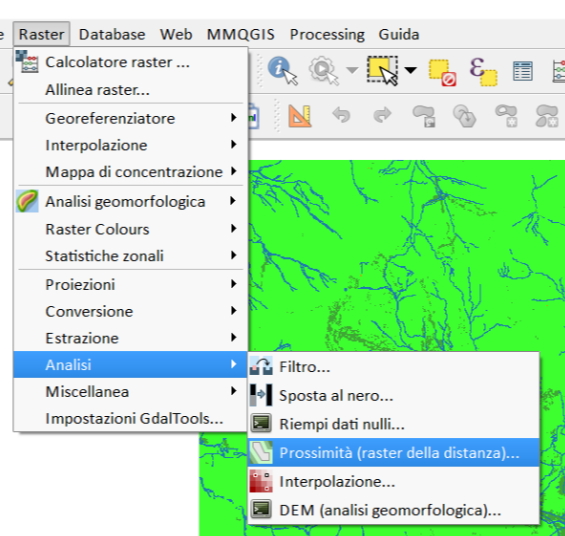Open Impostazioni GdalTools settings
The width and height of the screenshot is (565, 536).
coord(130,419)
